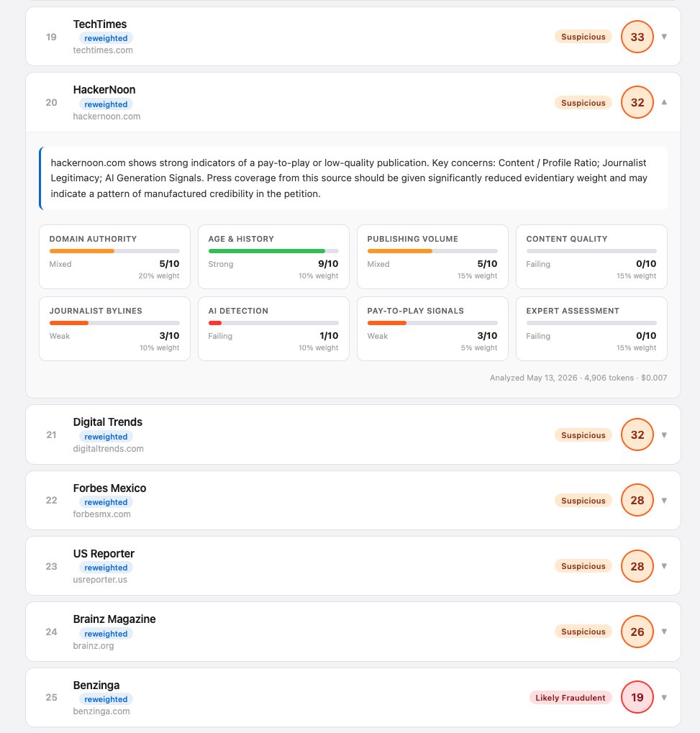Open the Domain Authority metric card
The width and height of the screenshot is (700, 733).
114,257
